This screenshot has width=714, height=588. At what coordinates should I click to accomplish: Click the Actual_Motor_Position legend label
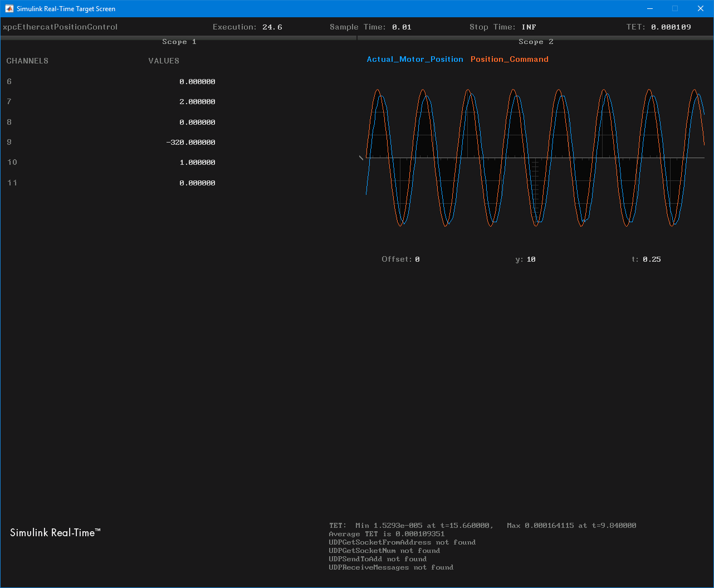(x=414, y=60)
